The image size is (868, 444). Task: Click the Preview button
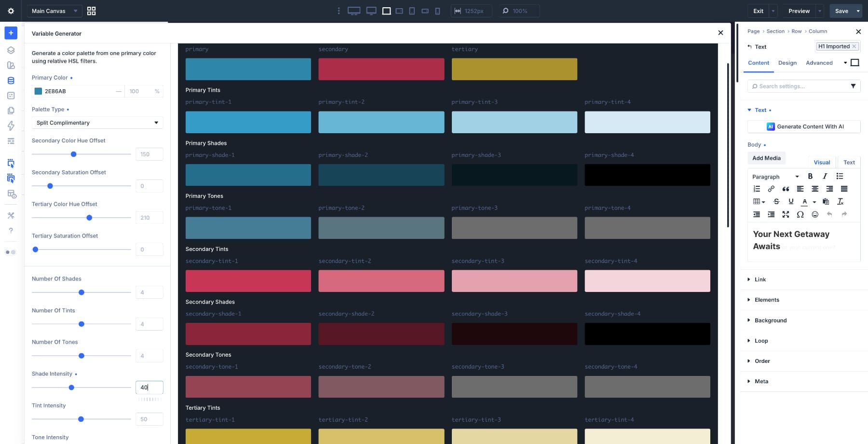(x=799, y=11)
